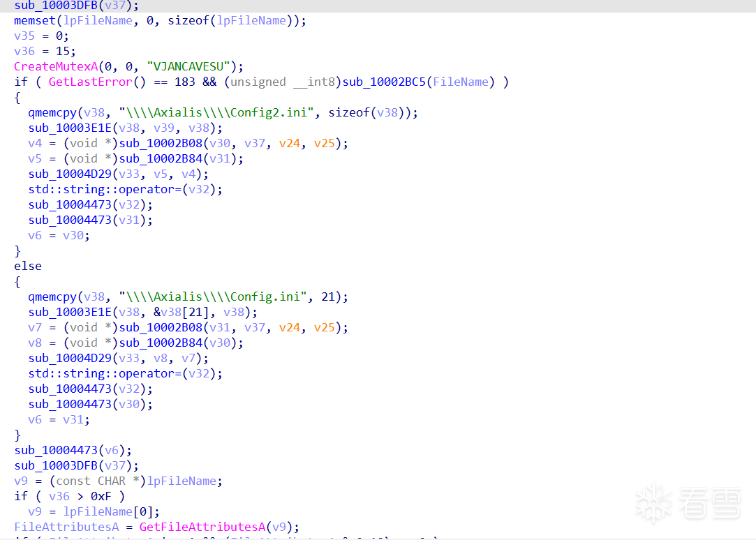This screenshot has height=540, width=756.
Task: Click the sub_10004473(v6) call
Action: tap(73, 451)
